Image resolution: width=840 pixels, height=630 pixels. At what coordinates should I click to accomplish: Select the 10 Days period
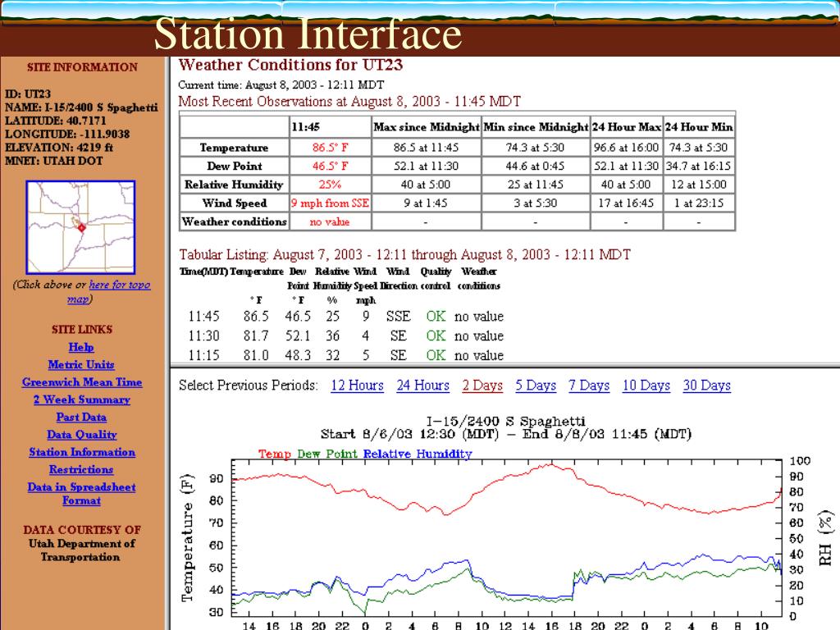point(646,386)
